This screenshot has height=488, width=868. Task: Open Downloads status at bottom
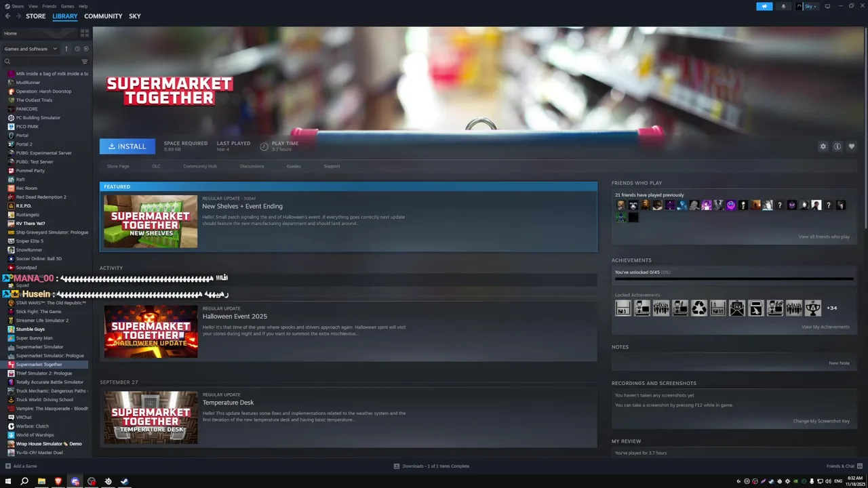[x=432, y=466]
